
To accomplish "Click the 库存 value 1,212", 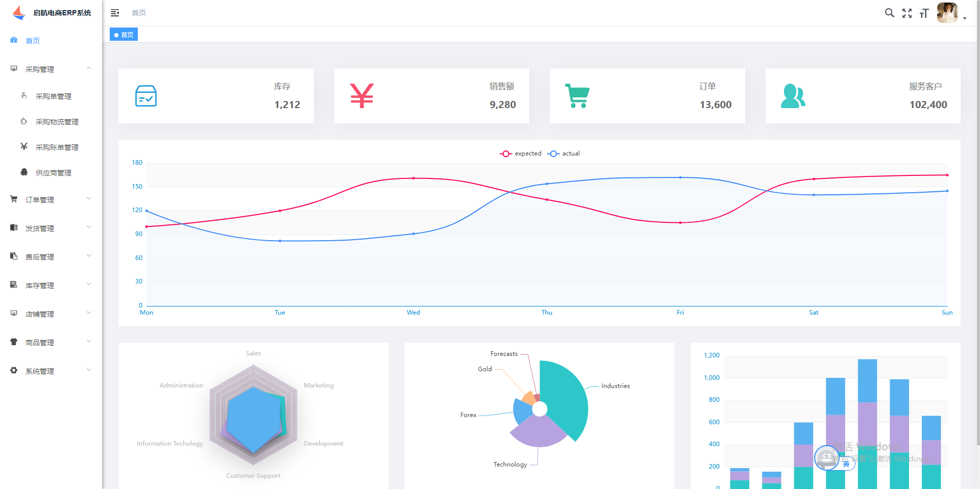I will point(287,105).
